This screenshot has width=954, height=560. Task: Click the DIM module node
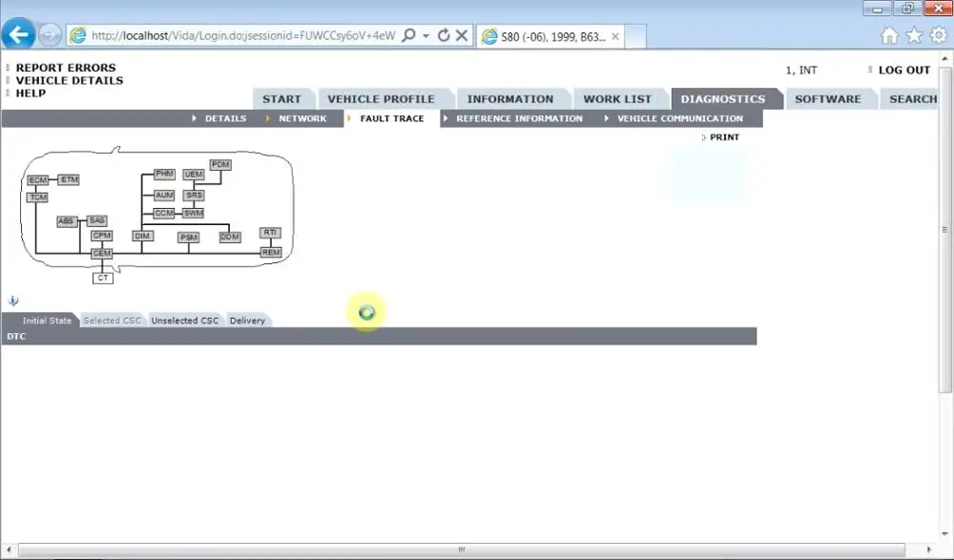(x=142, y=236)
